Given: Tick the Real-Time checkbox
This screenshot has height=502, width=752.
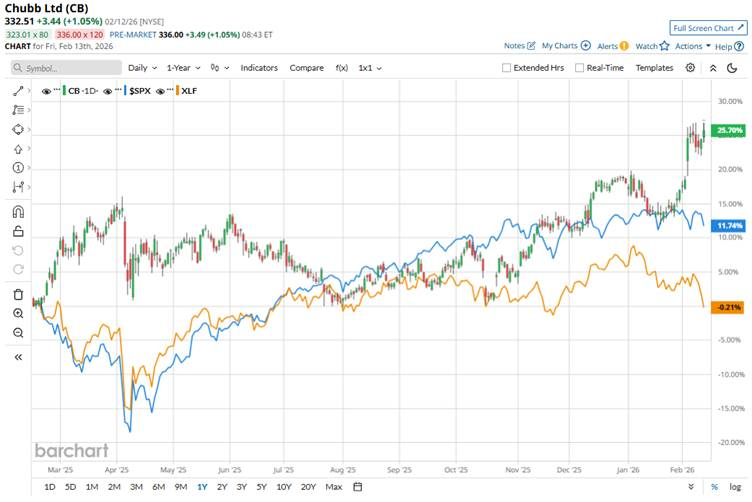Looking at the screenshot, I should [580, 68].
